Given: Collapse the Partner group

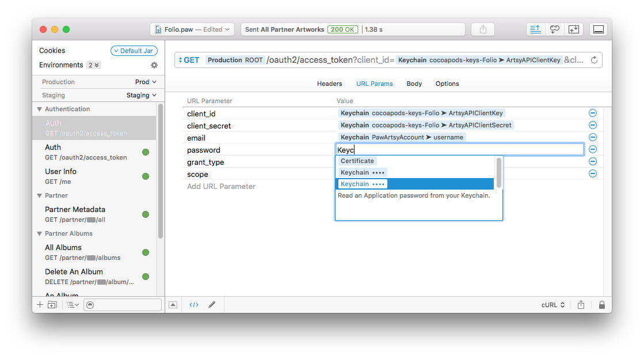Looking at the screenshot, I should coord(40,195).
